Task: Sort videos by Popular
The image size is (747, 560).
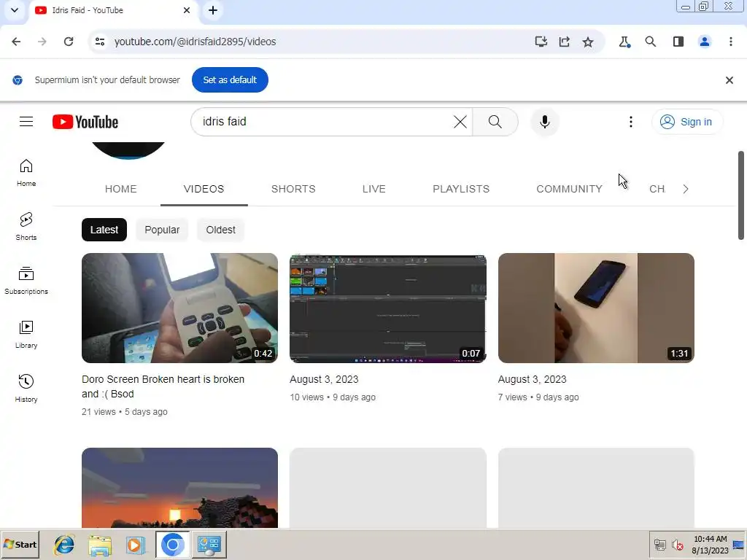Action: [x=162, y=230]
